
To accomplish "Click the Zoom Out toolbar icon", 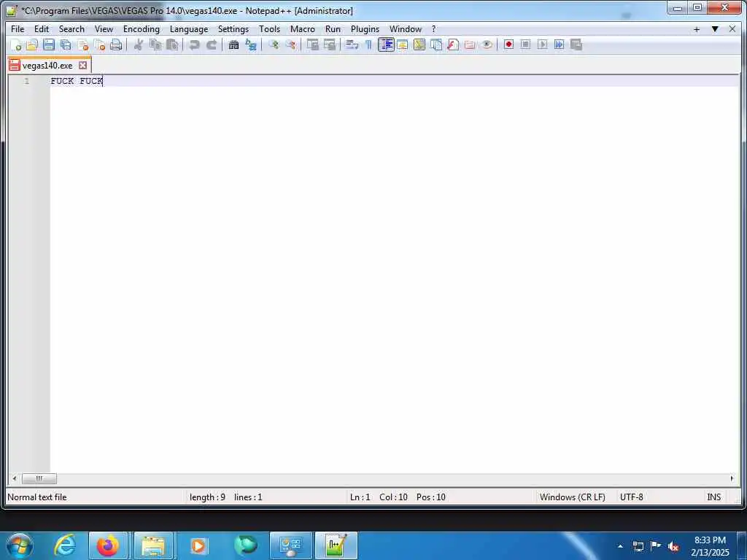I will tap(290, 44).
